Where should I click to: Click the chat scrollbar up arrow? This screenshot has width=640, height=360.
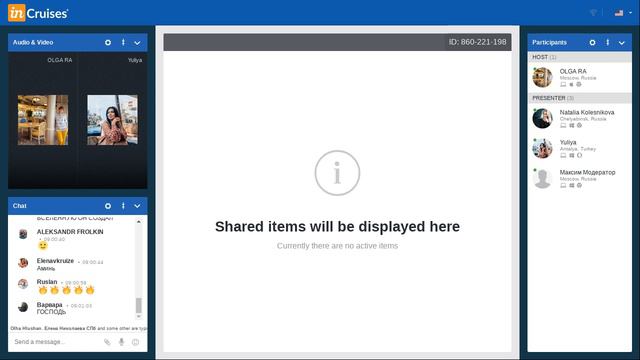pos(139,222)
